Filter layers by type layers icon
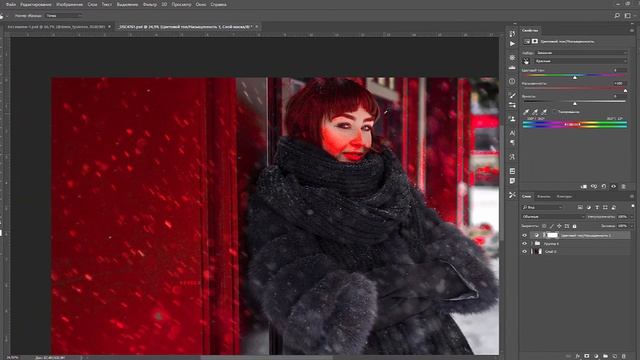Screen dimensions: 640x360 597,207
